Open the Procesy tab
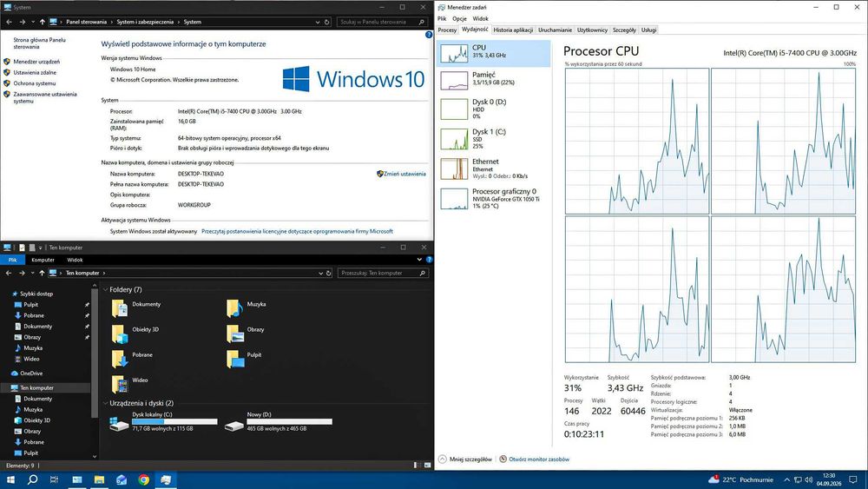Image resolution: width=868 pixels, height=489 pixels. 447,30
